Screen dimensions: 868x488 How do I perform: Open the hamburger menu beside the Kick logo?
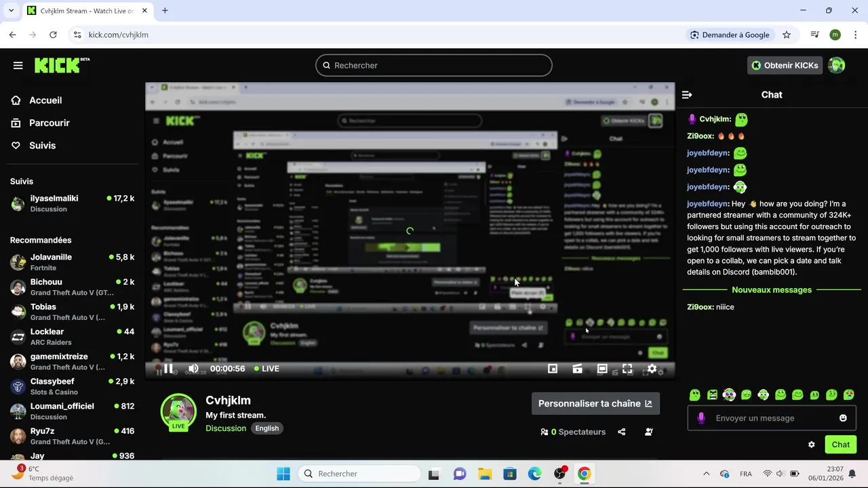point(18,65)
